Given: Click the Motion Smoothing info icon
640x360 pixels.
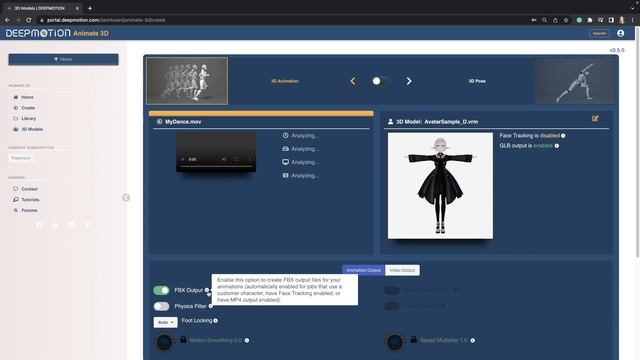Looking at the screenshot, I should pos(247,340).
